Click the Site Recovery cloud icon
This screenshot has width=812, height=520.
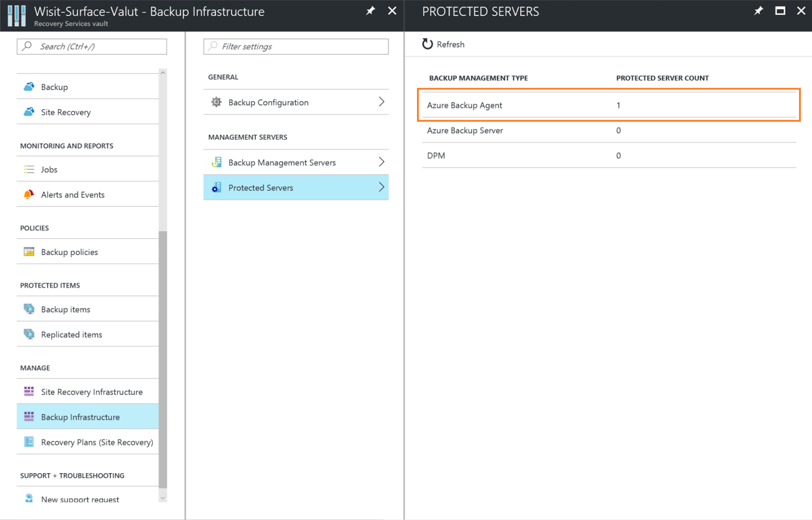[29, 112]
